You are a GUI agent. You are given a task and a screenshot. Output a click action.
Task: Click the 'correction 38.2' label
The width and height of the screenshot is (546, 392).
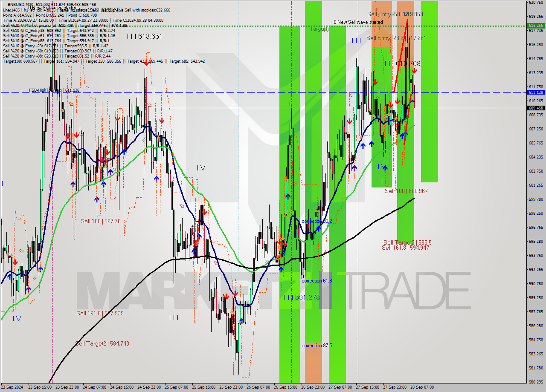tap(317, 222)
